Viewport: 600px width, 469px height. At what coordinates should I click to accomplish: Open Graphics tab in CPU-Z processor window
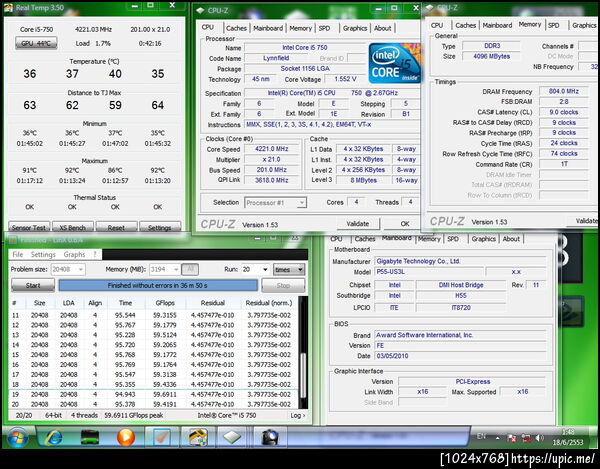(x=355, y=28)
